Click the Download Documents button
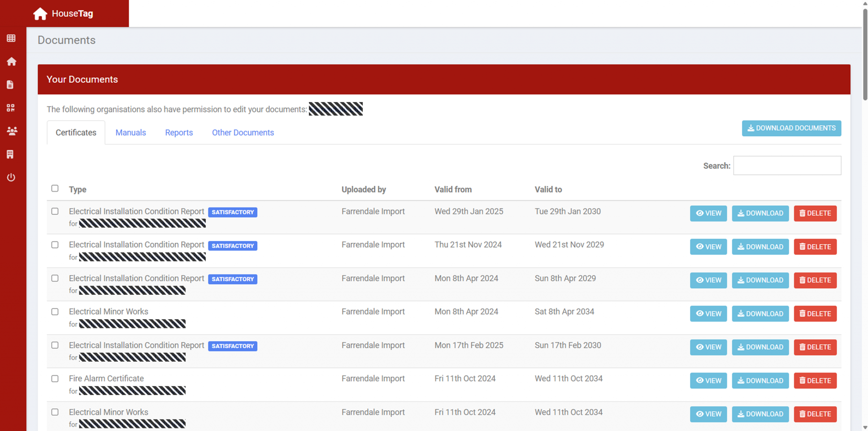 click(791, 128)
